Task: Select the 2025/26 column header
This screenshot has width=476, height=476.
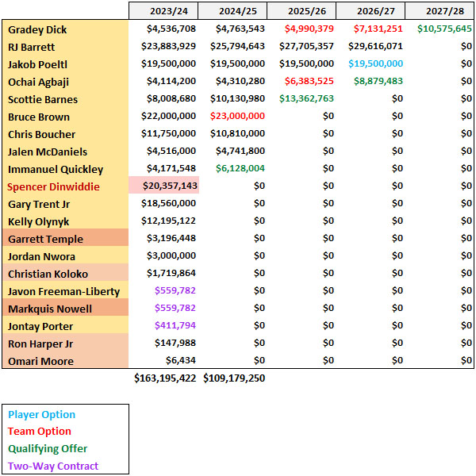Action: pos(301,10)
